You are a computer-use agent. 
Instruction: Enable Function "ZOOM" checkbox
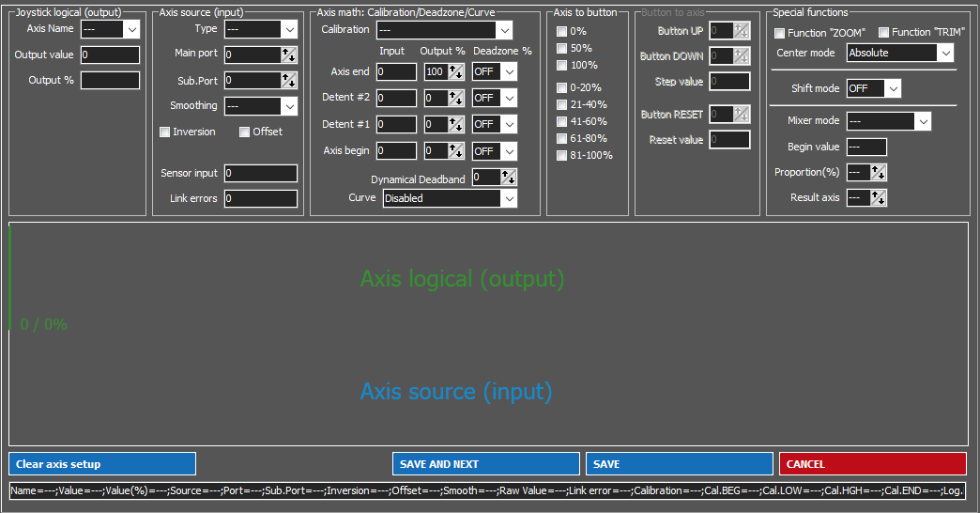point(780,33)
